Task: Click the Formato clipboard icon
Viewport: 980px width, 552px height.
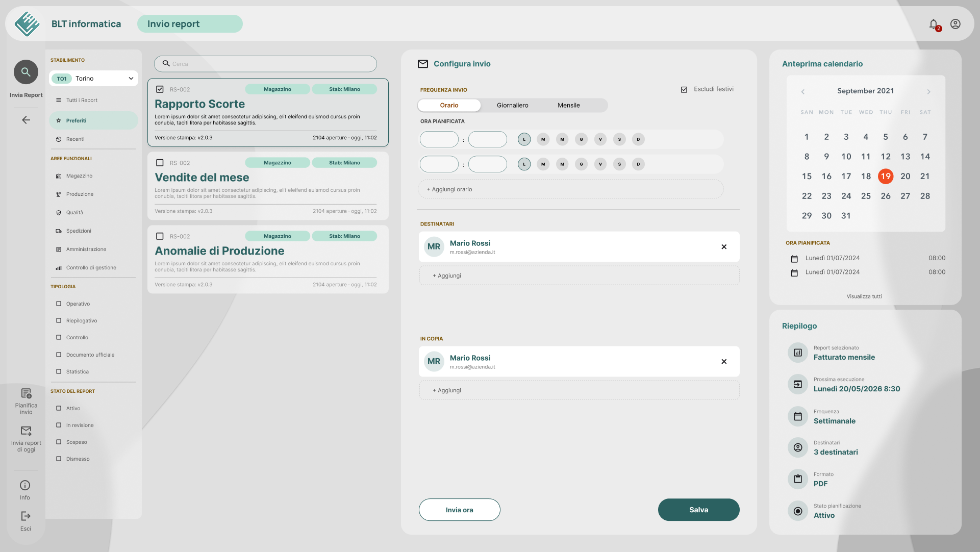Action: (798, 479)
